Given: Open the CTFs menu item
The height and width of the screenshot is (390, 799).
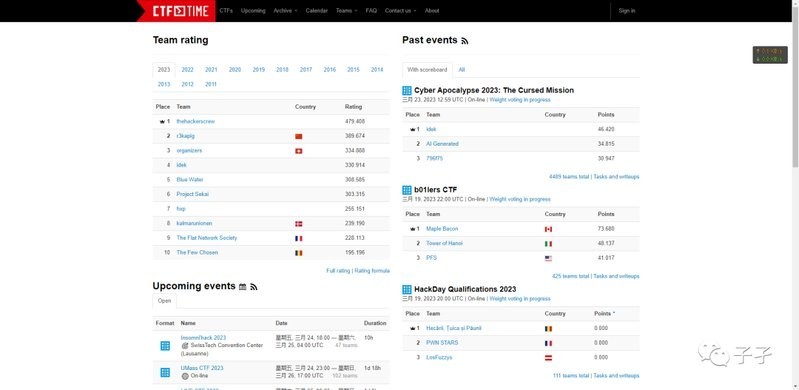Looking at the screenshot, I should 226,11.
